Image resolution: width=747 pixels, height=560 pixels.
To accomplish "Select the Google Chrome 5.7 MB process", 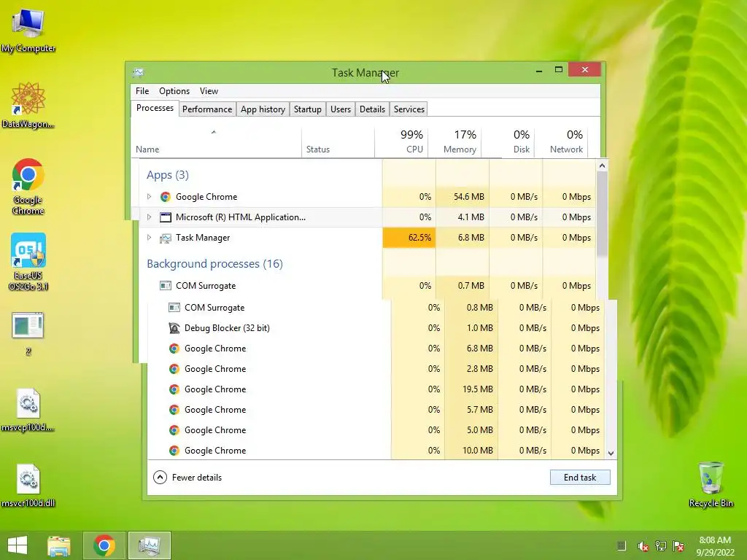I will 376,410.
